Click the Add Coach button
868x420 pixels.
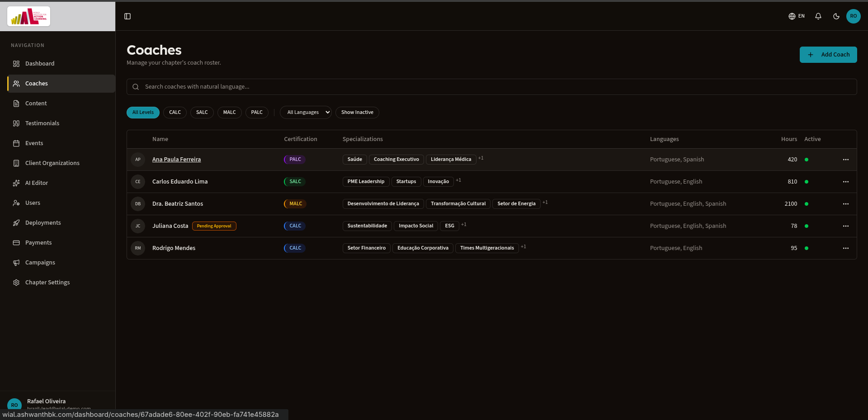click(828, 55)
